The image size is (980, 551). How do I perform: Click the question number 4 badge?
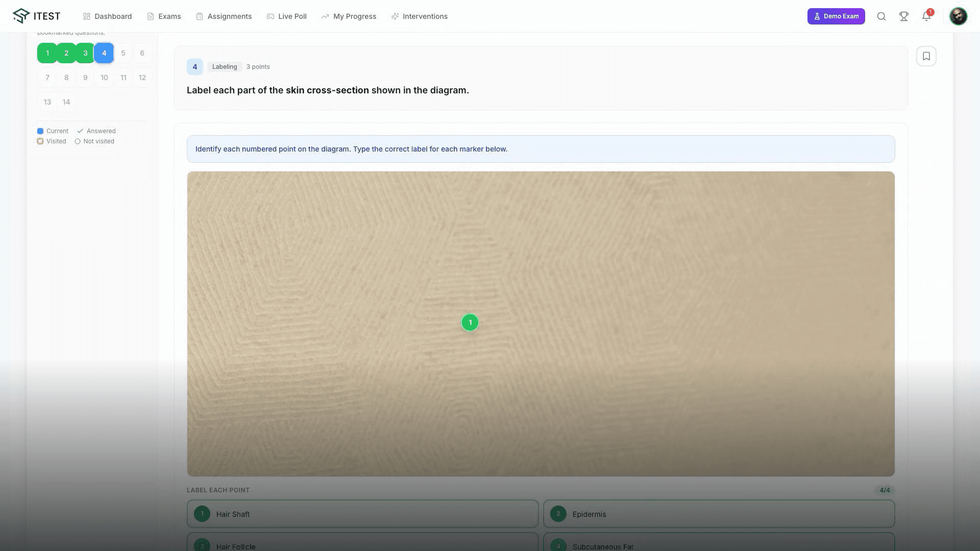pos(194,67)
